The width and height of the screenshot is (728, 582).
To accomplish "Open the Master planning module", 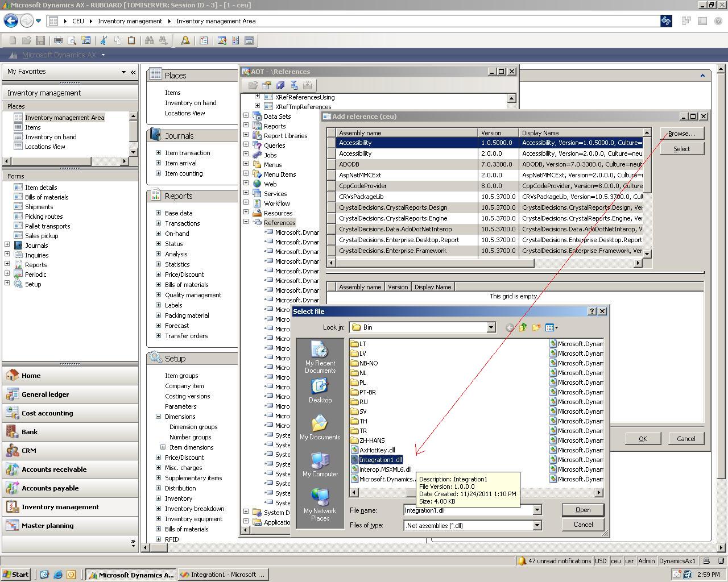I will tap(70, 526).
